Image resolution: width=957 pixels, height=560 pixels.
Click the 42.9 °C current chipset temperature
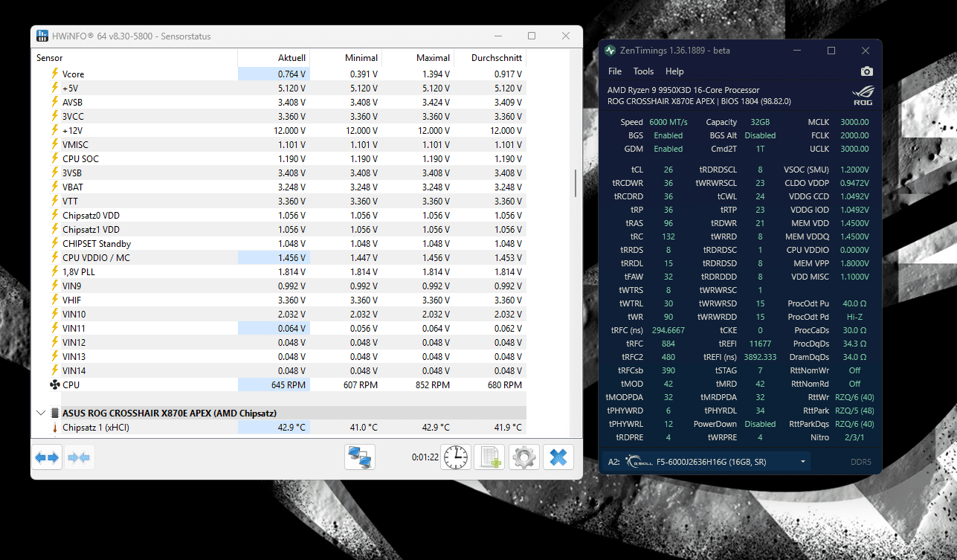click(x=291, y=428)
